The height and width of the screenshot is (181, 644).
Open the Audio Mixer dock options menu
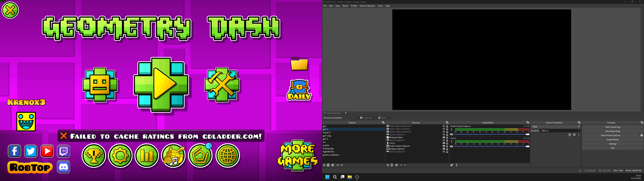(457, 165)
